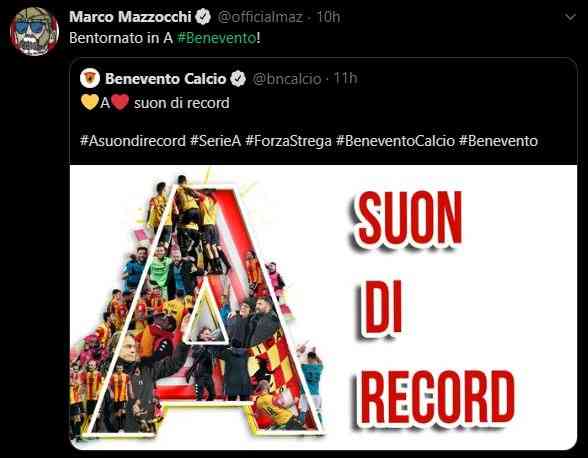The image size is (588, 458).
Task: Open the #BeneventoCalcio hashtag
Action: [x=395, y=141]
